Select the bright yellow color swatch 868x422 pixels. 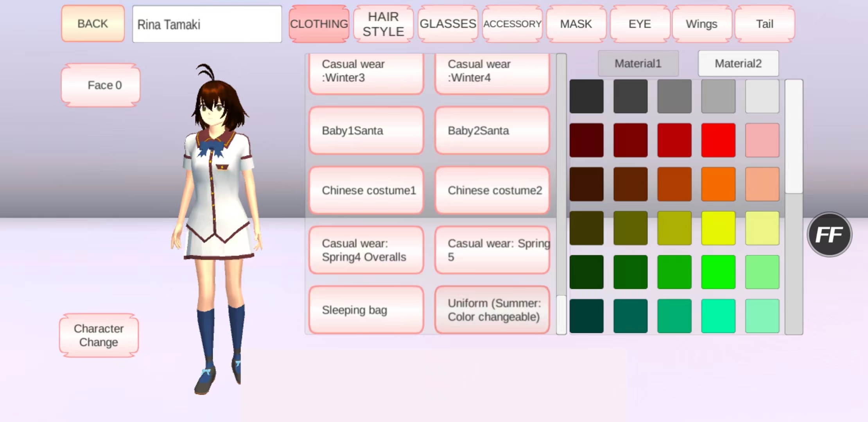click(x=718, y=228)
